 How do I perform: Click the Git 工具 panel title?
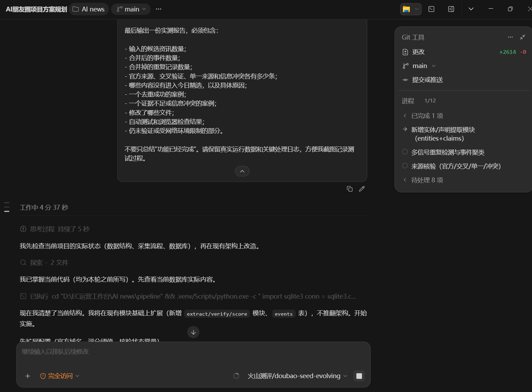[413, 37]
